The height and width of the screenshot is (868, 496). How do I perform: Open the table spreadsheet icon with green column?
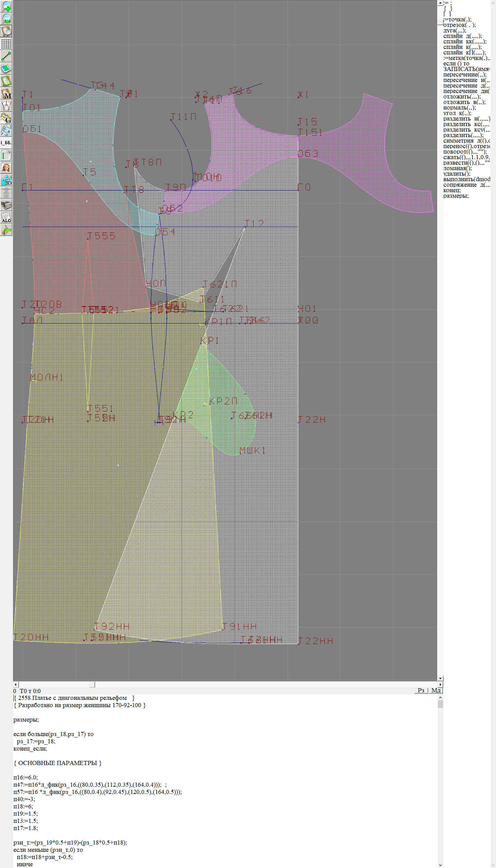click(x=6, y=155)
